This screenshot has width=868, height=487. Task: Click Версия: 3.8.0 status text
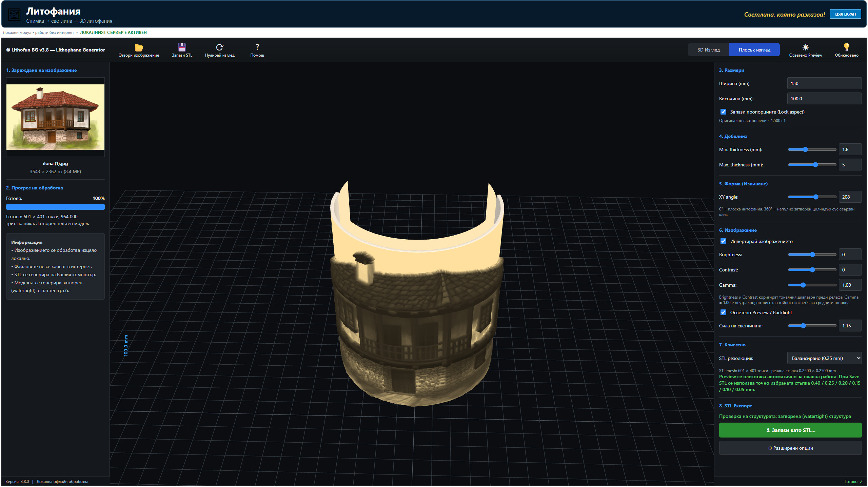[17, 481]
